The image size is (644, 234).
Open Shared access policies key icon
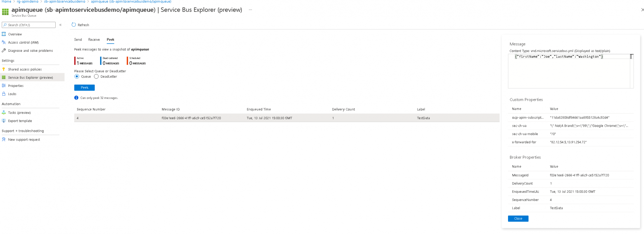(4, 69)
